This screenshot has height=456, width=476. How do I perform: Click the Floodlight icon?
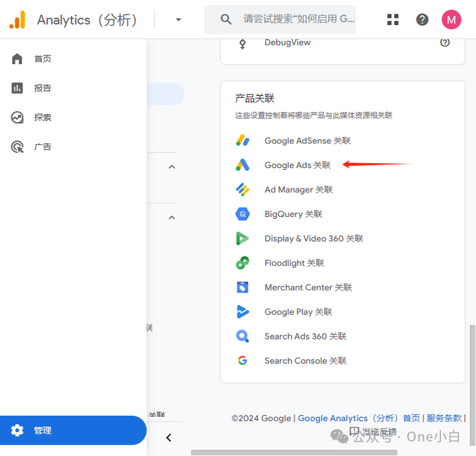(243, 263)
